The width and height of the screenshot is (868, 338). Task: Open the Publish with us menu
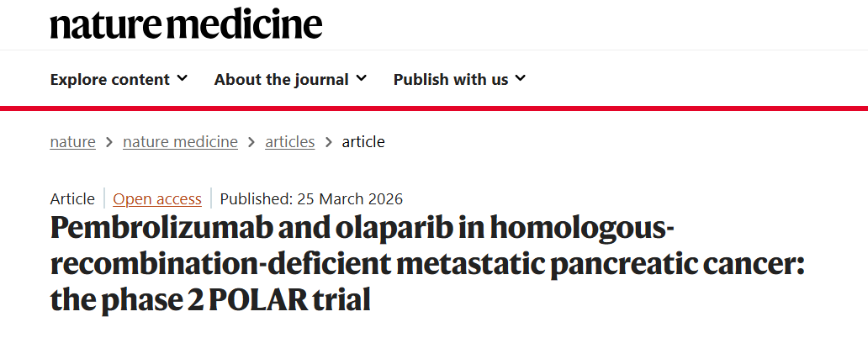tap(451, 80)
